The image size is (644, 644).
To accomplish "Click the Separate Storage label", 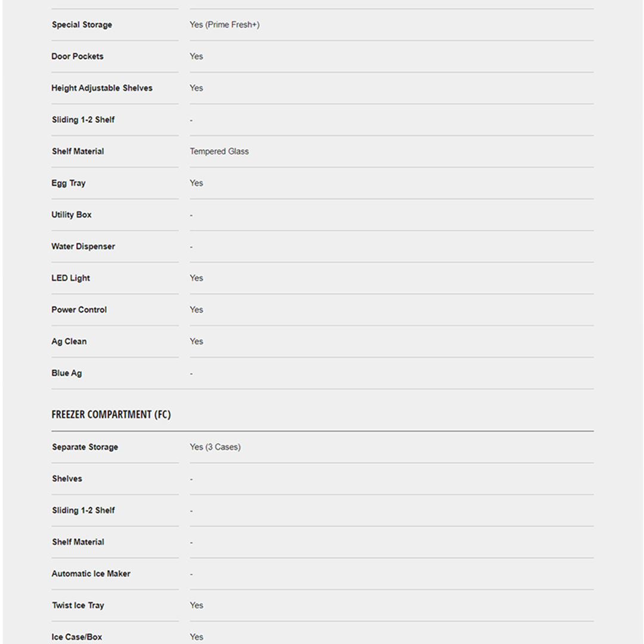I will [x=85, y=447].
